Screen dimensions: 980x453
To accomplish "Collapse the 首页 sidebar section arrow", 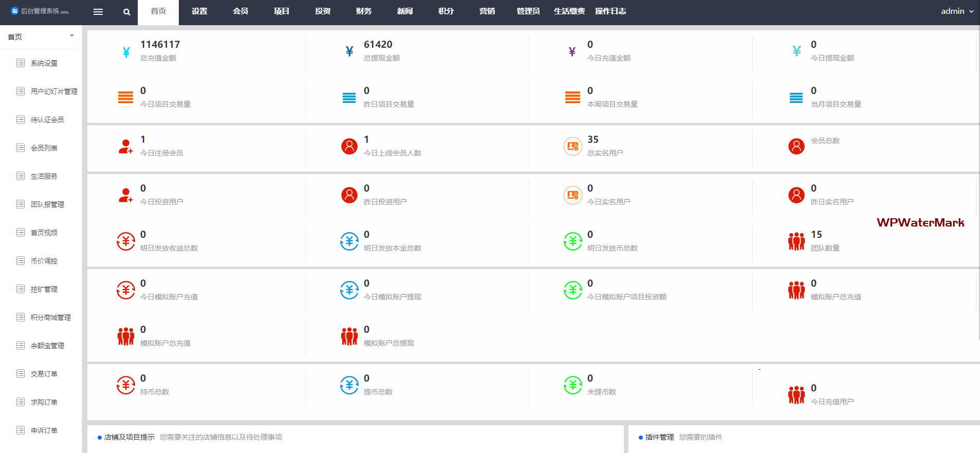I will [x=72, y=36].
